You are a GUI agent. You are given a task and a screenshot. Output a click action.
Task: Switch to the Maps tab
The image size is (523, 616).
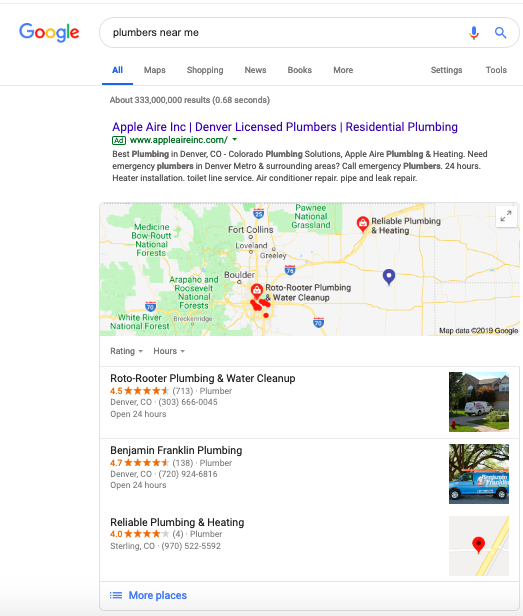pos(154,70)
